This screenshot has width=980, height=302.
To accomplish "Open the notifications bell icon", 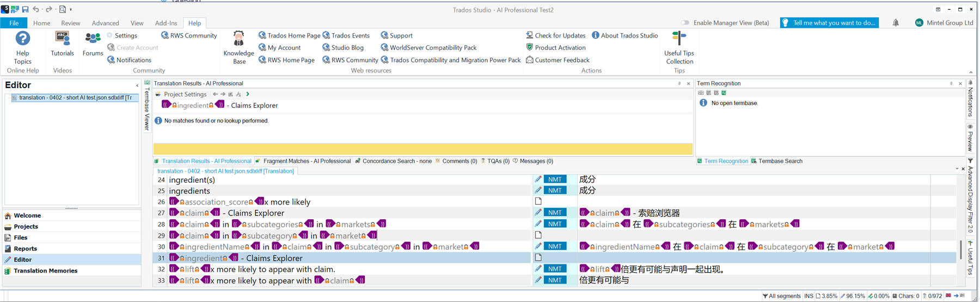I will (896, 23).
